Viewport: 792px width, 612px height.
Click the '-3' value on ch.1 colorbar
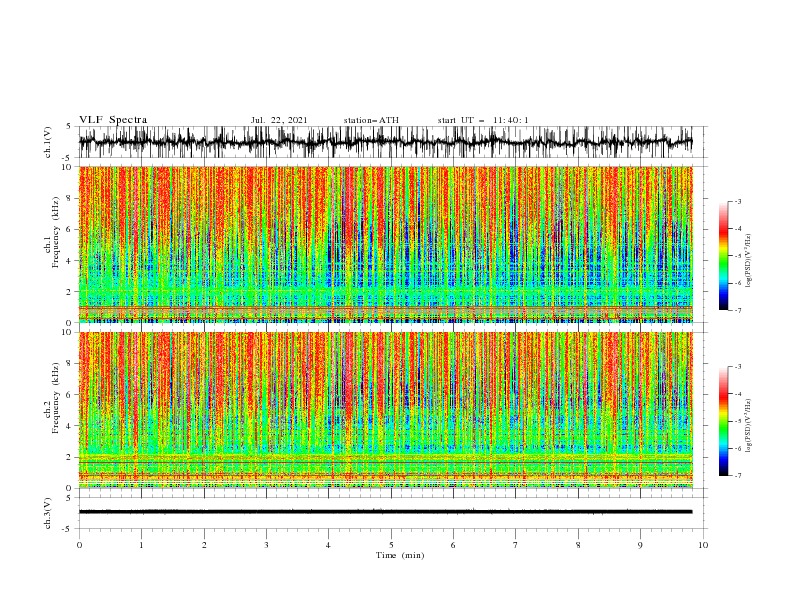click(x=737, y=201)
